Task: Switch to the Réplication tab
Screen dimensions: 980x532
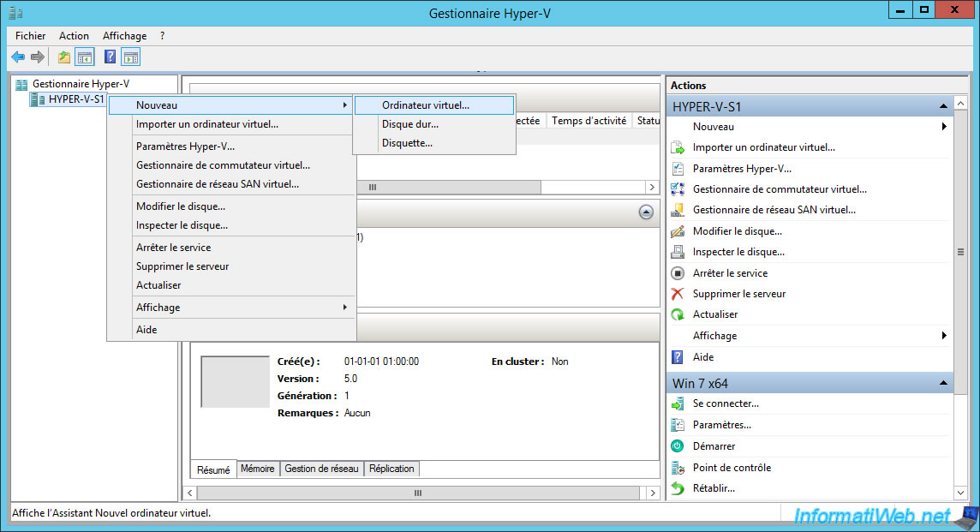Action: (x=391, y=469)
